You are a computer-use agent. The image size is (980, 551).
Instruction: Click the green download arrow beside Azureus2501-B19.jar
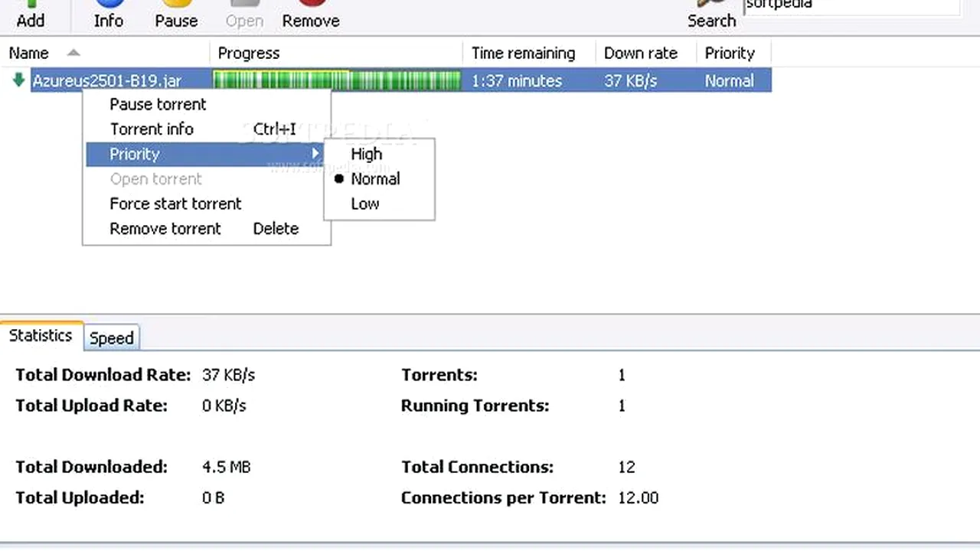point(18,80)
